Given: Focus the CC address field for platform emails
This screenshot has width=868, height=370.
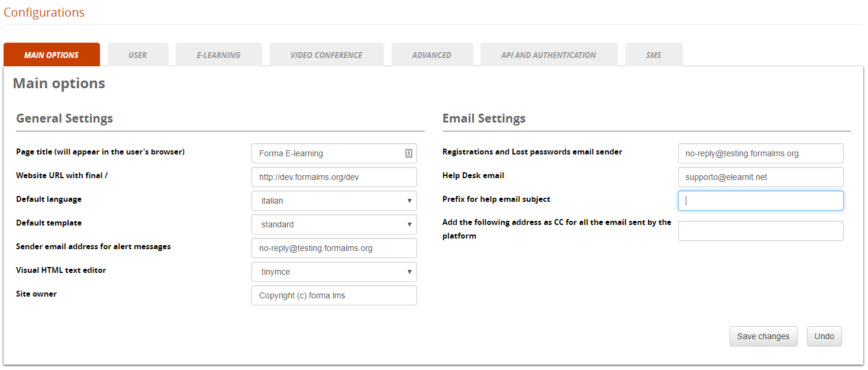Looking at the screenshot, I should pyautogui.click(x=760, y=230).
